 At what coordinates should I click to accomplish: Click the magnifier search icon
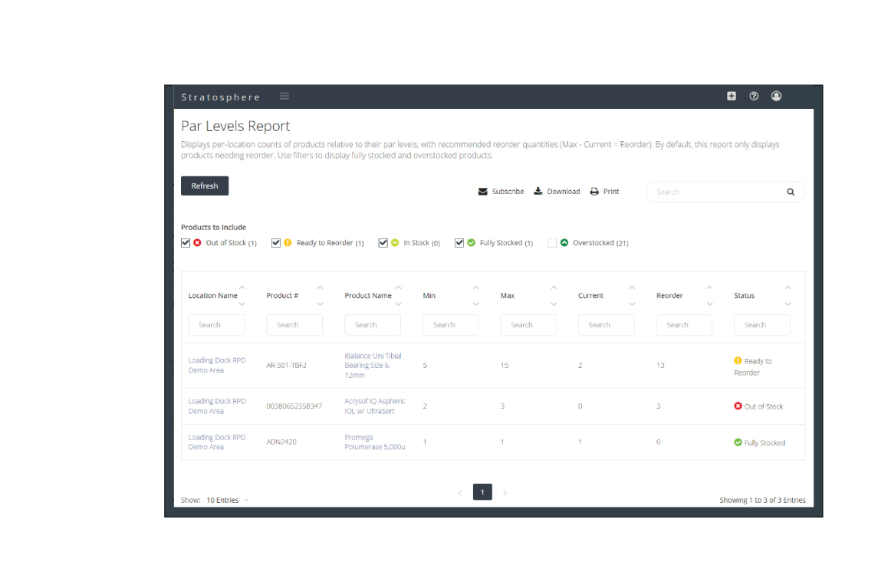791,192
